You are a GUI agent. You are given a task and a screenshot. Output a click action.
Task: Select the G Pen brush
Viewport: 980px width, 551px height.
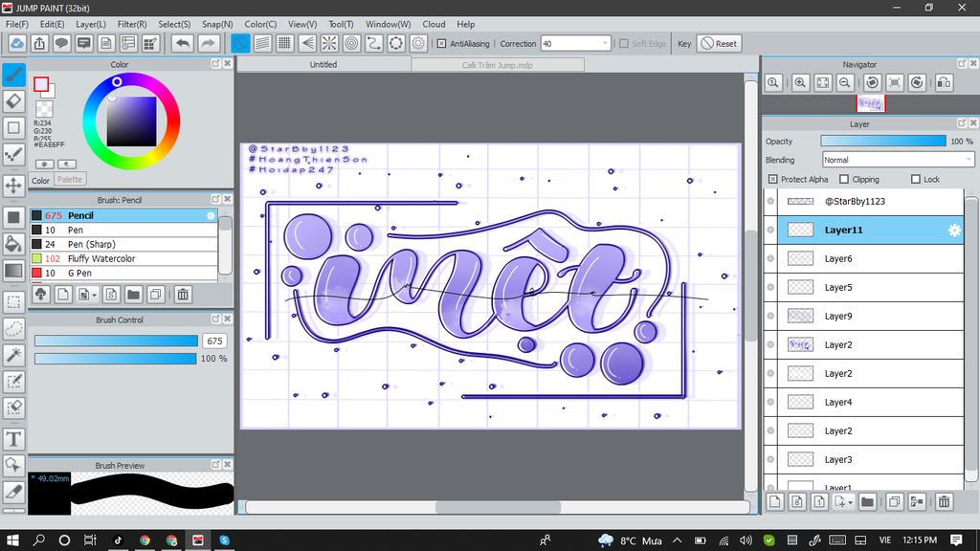123,273
